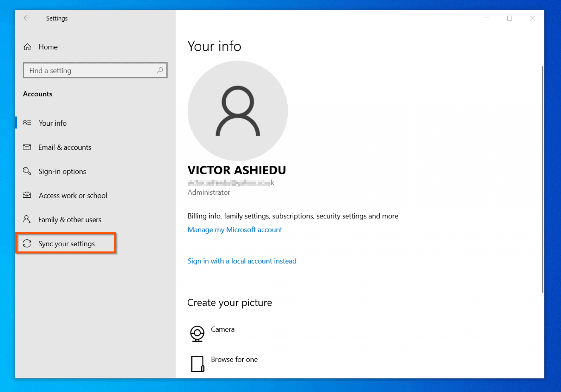This screenshot has height=392, width=561.
Task: Click the Family users person-plus icon
Action: click(x=27, y=219)
